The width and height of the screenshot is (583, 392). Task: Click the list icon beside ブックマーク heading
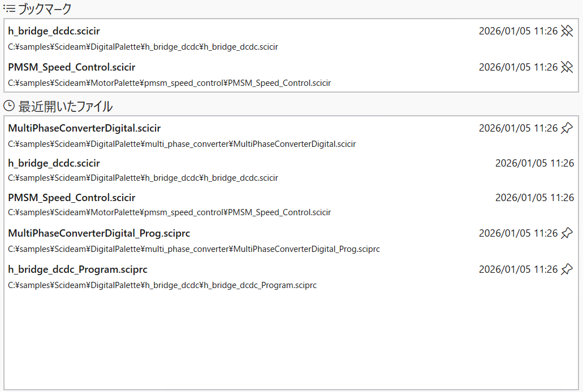click(x=8, y=8)
